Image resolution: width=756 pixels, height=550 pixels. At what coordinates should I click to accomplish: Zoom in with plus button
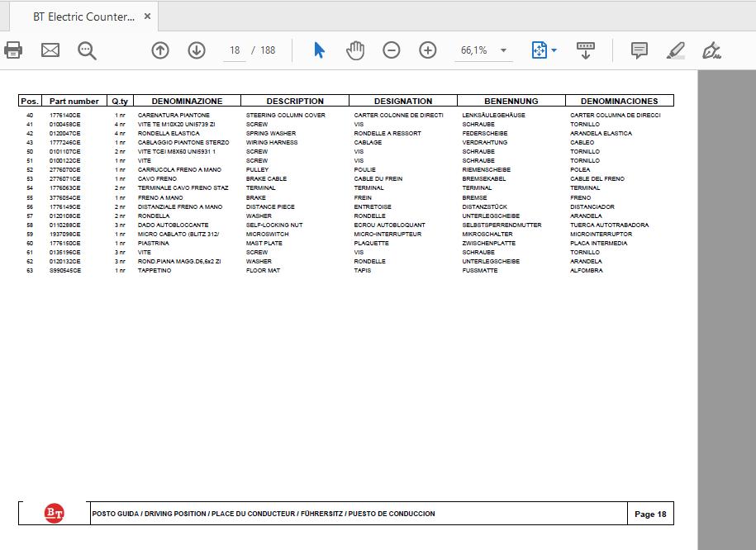point(428,50)
